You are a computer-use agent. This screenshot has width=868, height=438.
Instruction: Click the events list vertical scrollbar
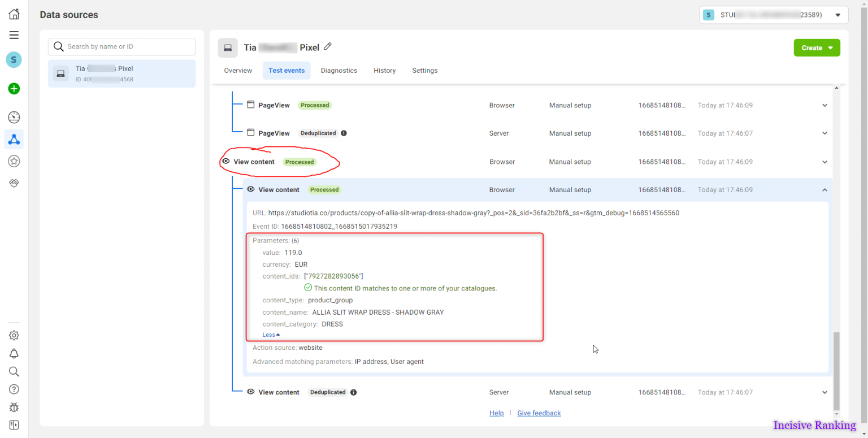[x=836, y=370]
